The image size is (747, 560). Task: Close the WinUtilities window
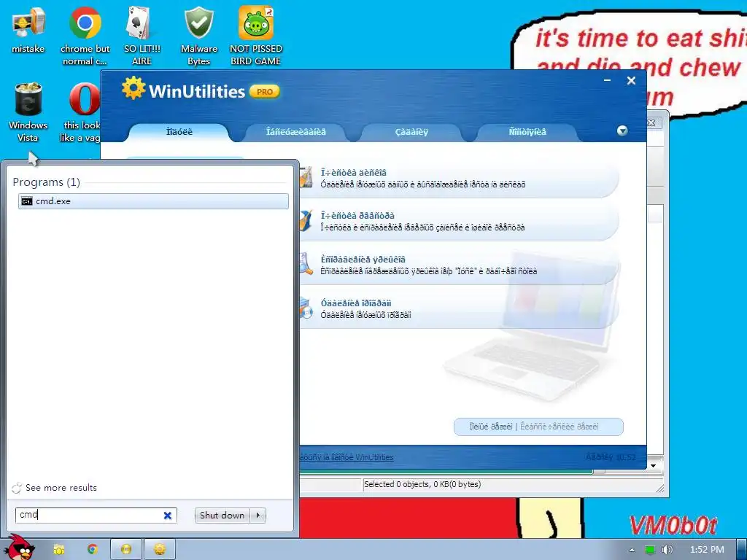tap(631, 80)
